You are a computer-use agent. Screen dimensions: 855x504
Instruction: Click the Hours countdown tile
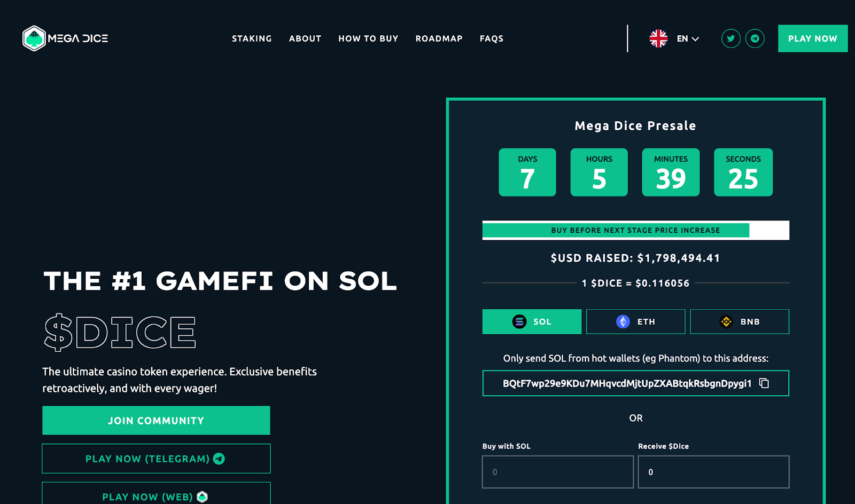599,172
